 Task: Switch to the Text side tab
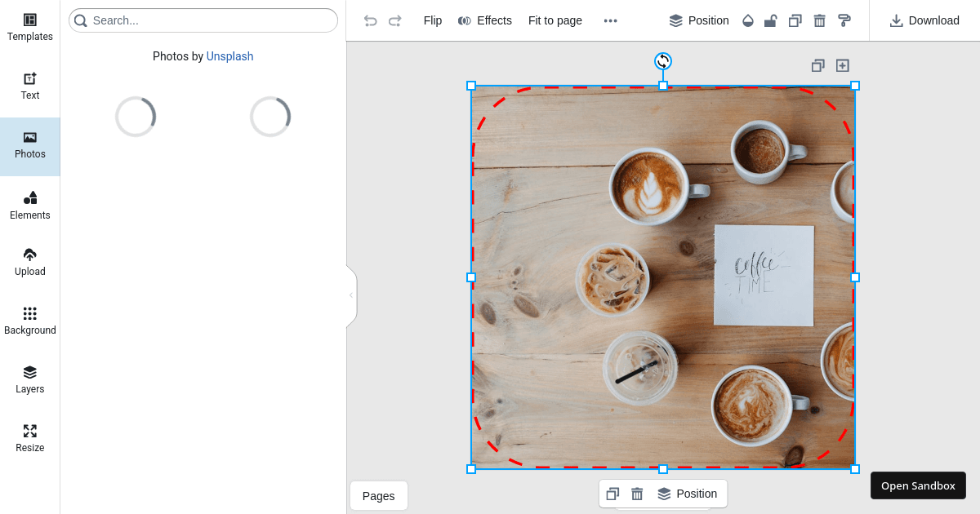[x=30, y=86]
